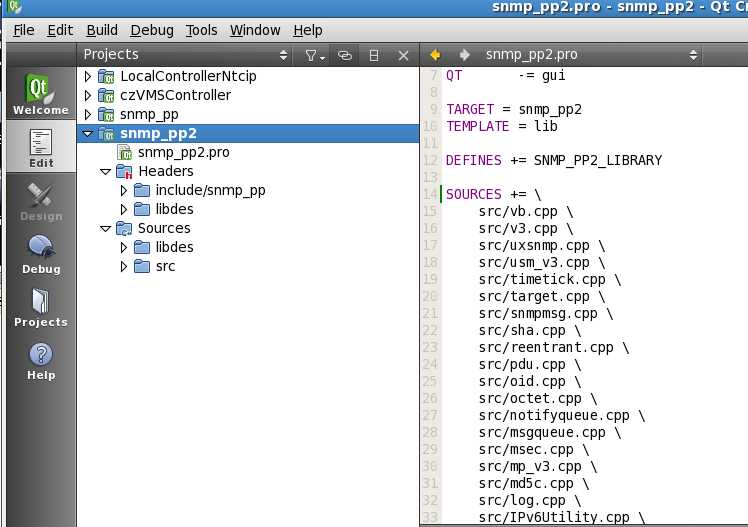Select snmp_pp2.pro file in tree

pos(184,153)
